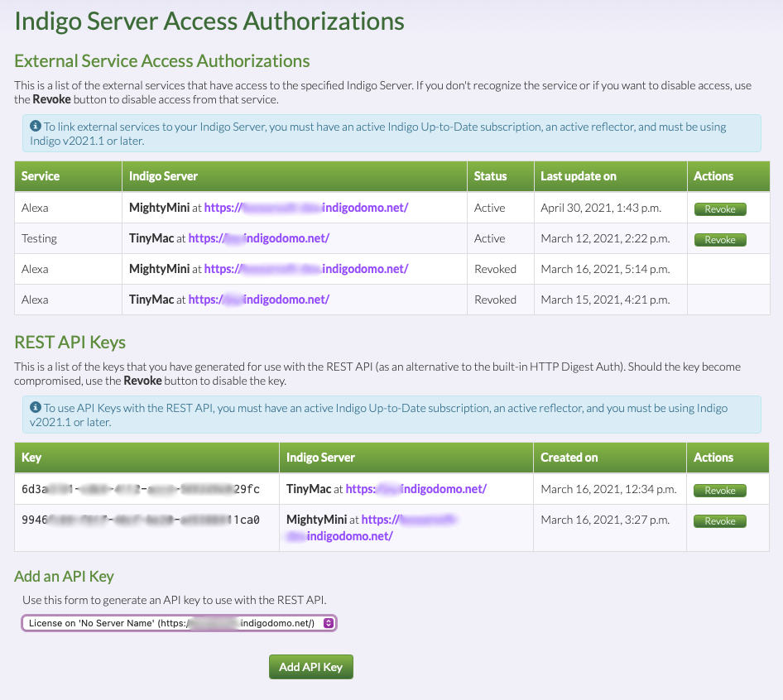
Task: Open MightyMini link in 9946 key row
Action: click(x=372, y=528)
